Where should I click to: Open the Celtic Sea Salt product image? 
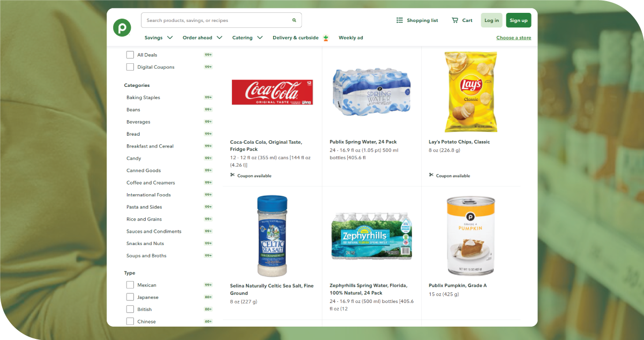(x=272, y=235)
